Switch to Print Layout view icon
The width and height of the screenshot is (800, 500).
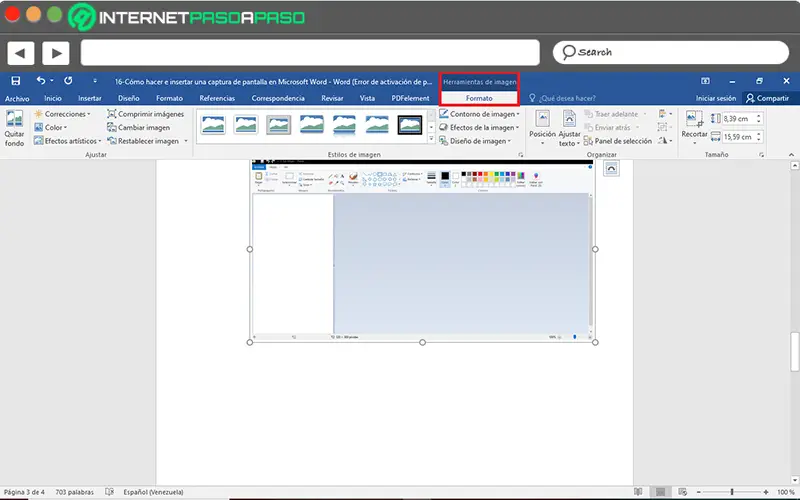pos(661,492)
